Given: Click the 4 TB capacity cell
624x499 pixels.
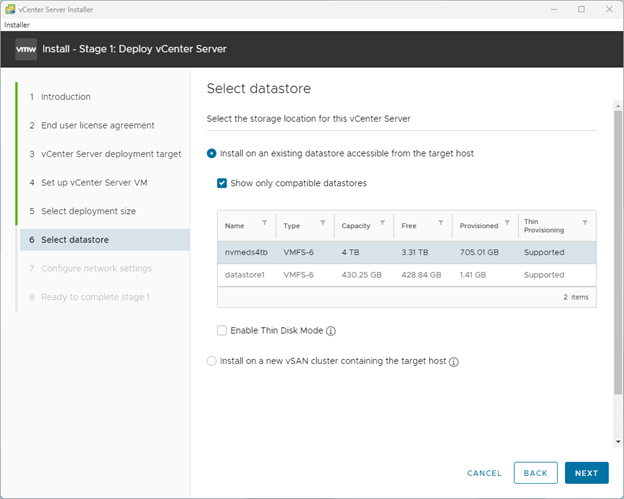Looking at the screenshot, I should [x=350, y=252].
